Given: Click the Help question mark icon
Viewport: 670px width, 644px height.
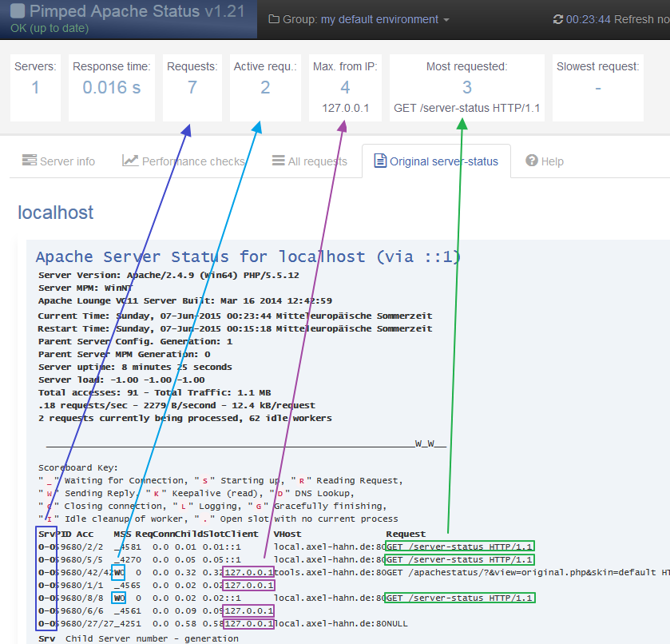Looking at the screenshot, I should coord(532,161).
